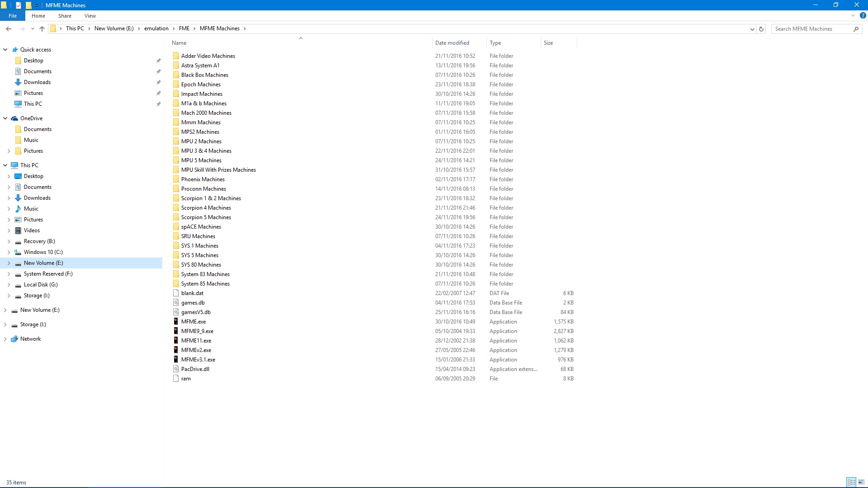Click the search magnifier icon

point(856,29)
